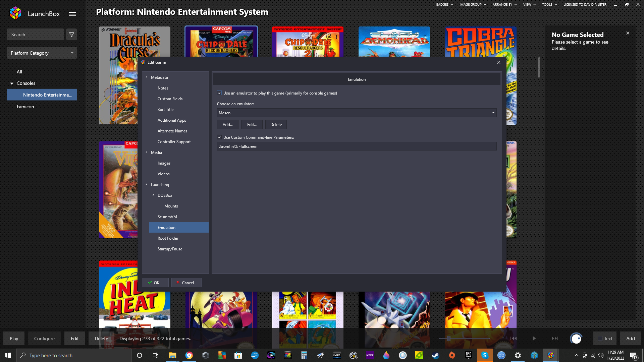This screenshot has width=644, height=362.
Task: Open Epic Games Launcher from the taskbar
Action: tap(468, 356)
